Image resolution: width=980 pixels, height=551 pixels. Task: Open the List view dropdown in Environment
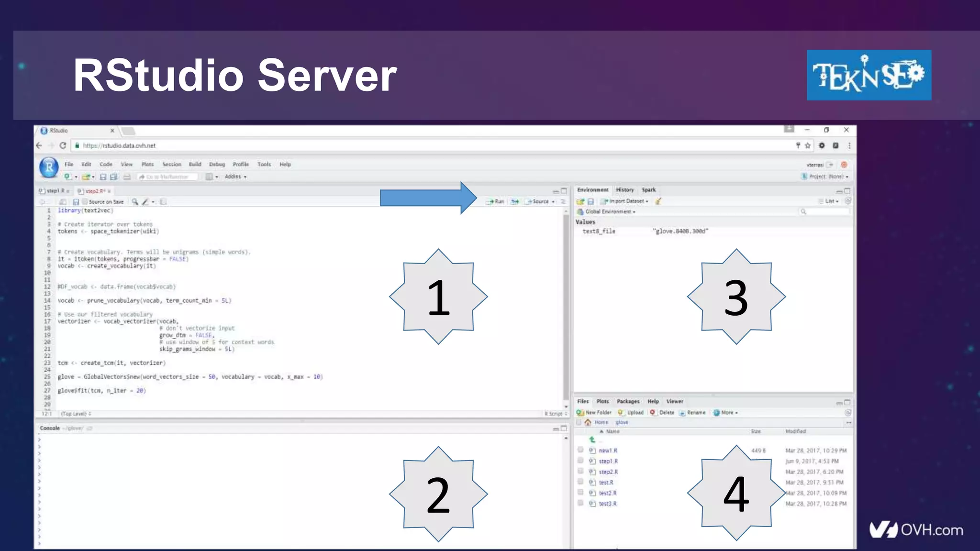(829, 201)
